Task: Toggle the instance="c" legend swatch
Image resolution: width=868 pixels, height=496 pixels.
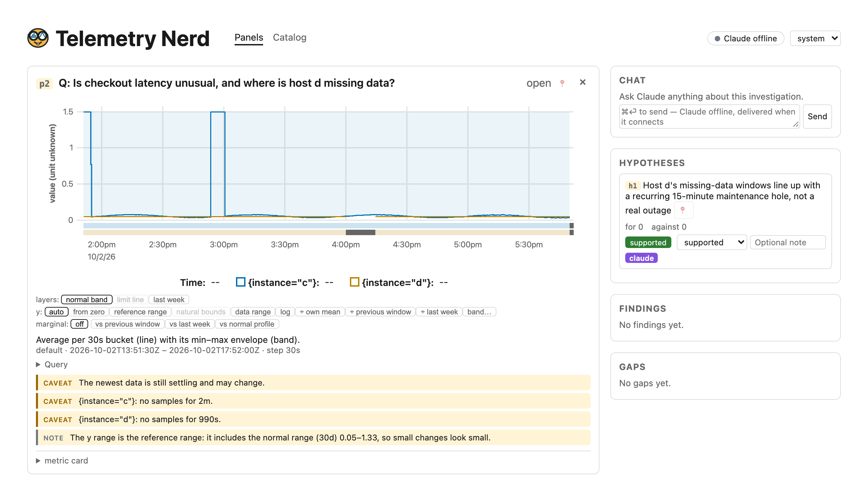Action: click(x=240, y=282)
